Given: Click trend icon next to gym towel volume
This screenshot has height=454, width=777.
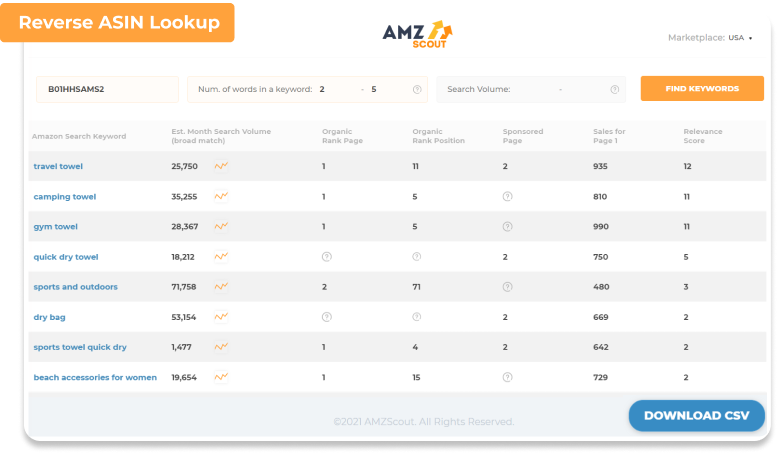Looking at the screenshot, I should pyautogui.click(x=221, y=226).
